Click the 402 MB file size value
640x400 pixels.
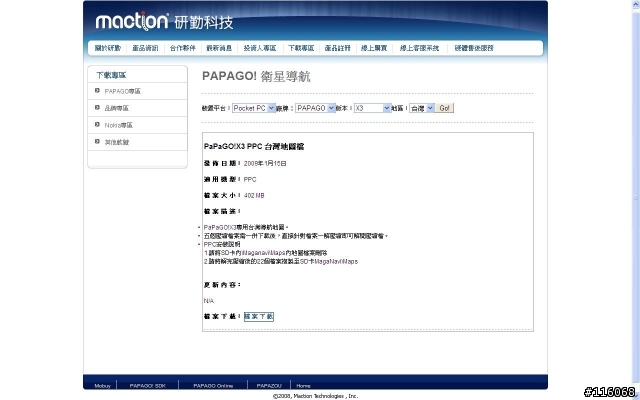coord(254,196)
